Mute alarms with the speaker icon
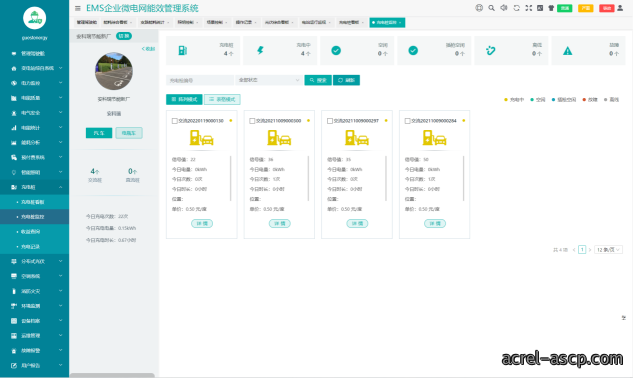Screen dimensions: 633x378 pyautogui.click(x=504, y=8)
